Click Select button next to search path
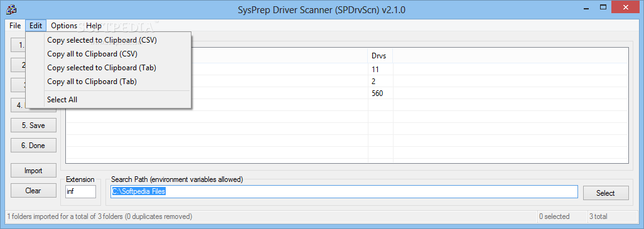The image size is (644, 229). tap(606, 193)
